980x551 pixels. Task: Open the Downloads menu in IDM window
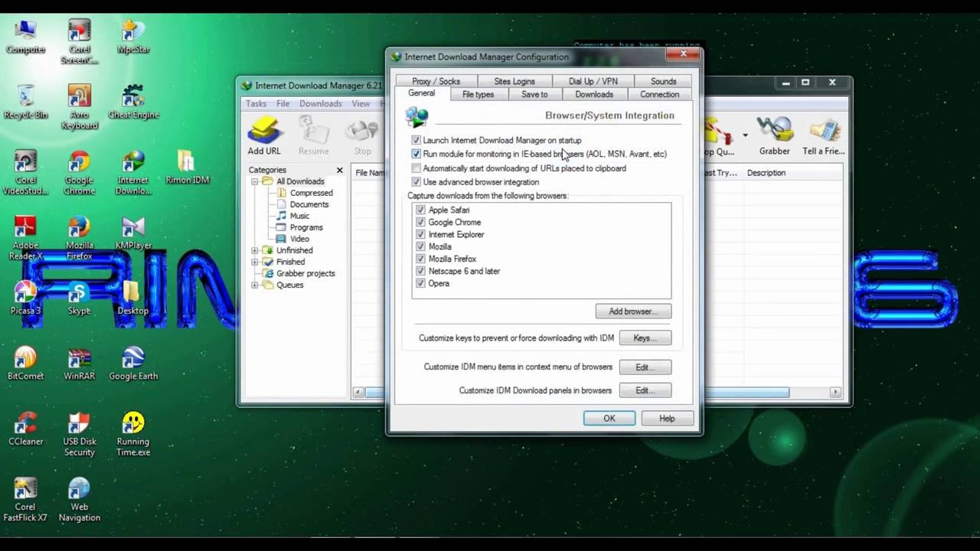pyautogui.click(x=320, y=103)
